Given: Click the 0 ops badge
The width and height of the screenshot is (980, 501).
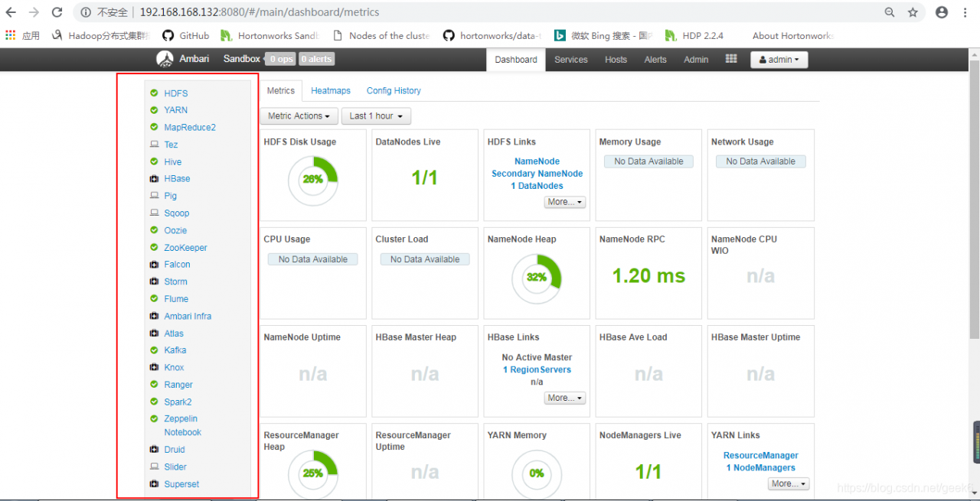Looking at the screenshot, I should (x=280, y=59).
